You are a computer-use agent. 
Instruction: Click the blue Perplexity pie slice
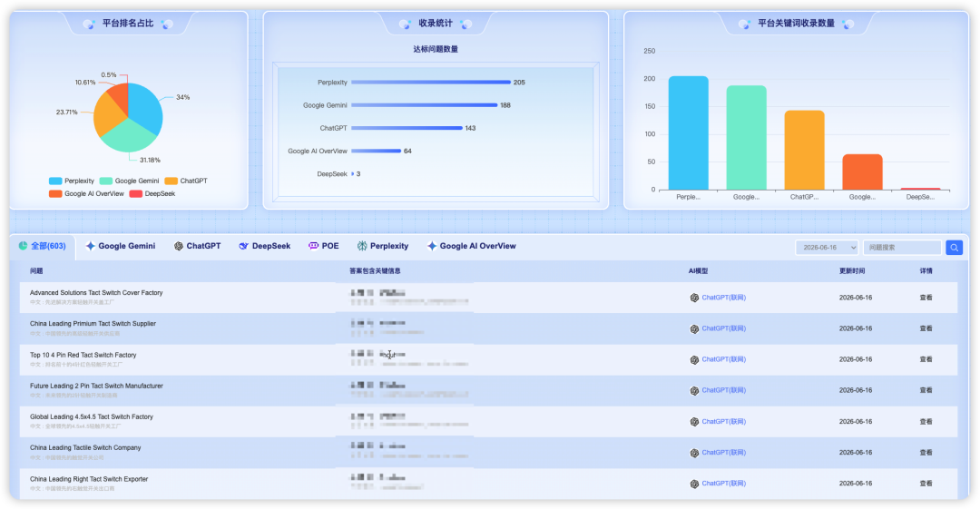pos(147,108)
